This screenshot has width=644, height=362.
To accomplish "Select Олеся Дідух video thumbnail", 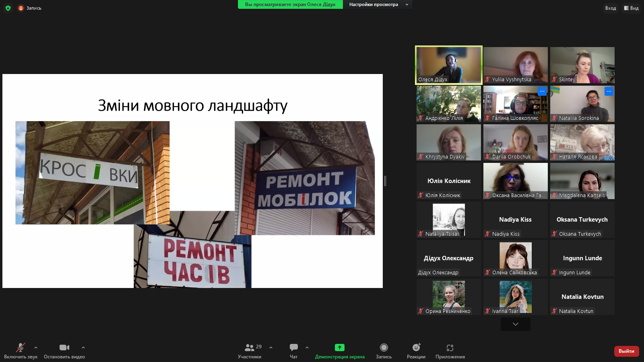I will pos(449,65).
